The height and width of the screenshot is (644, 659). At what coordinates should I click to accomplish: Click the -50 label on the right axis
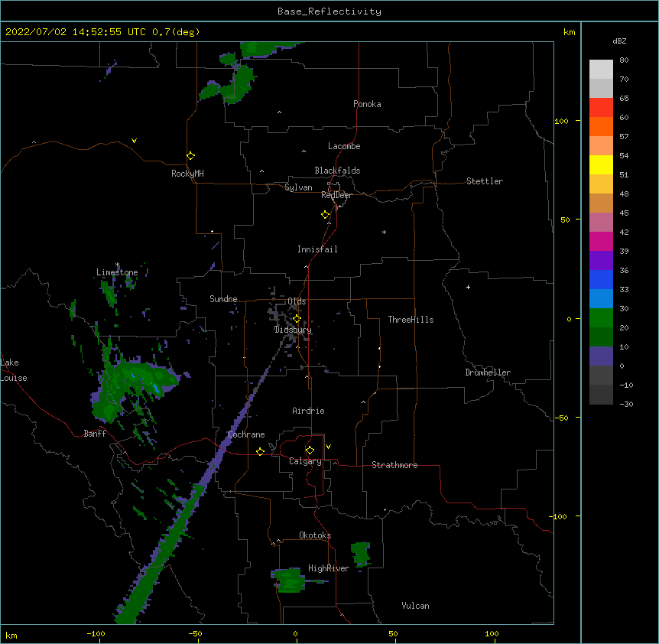561,418
